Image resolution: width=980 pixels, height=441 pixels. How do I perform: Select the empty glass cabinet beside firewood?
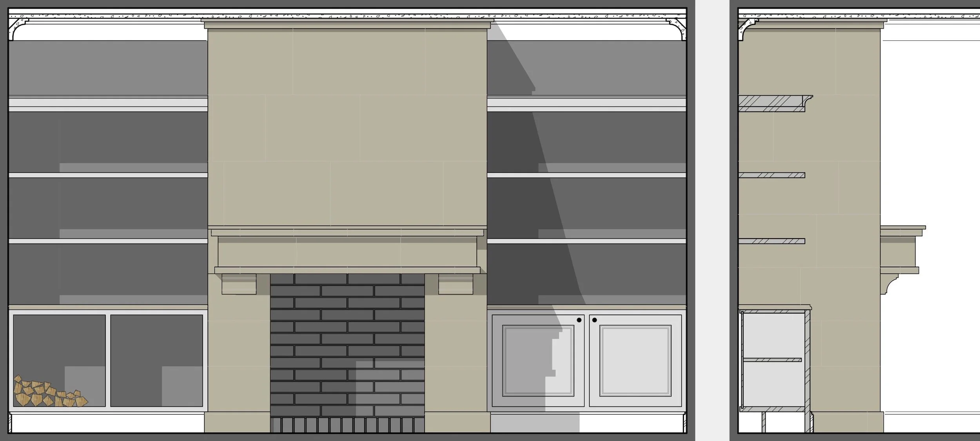coord(156,360)
